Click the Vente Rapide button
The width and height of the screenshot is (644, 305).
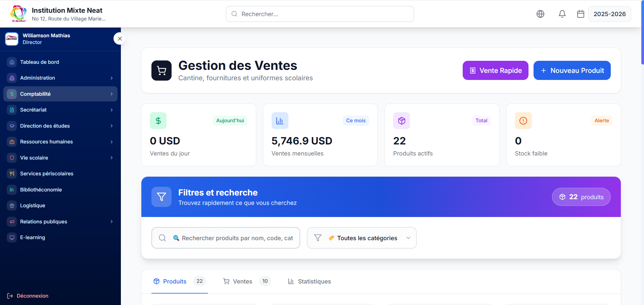coord(495,70)
